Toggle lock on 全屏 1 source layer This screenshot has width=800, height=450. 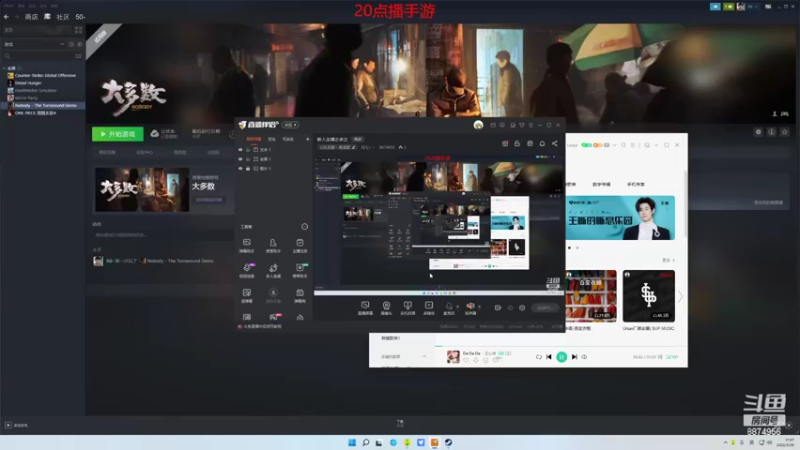click(x=248, y=159)
